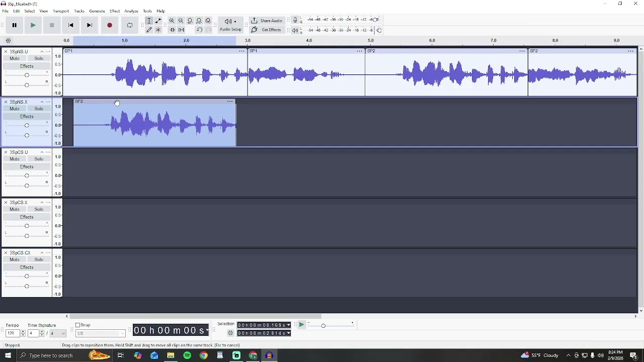Click the Tempo 120 input field

(x=12, y=334)
